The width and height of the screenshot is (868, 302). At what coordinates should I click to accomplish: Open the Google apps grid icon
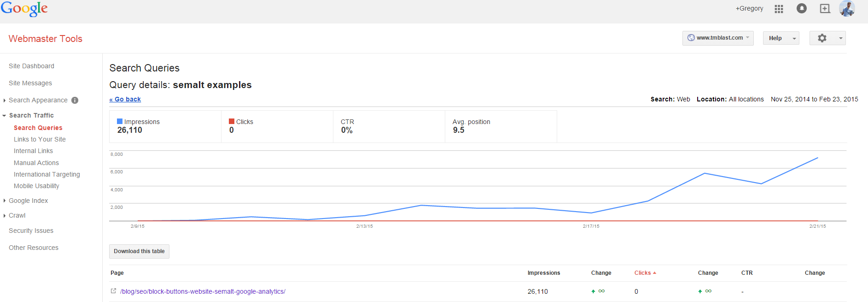(779, 9)
